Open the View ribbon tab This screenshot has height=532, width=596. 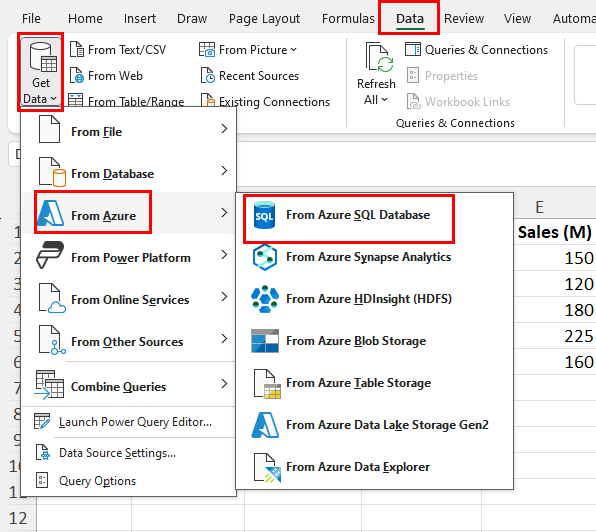[x=517, y=18]
